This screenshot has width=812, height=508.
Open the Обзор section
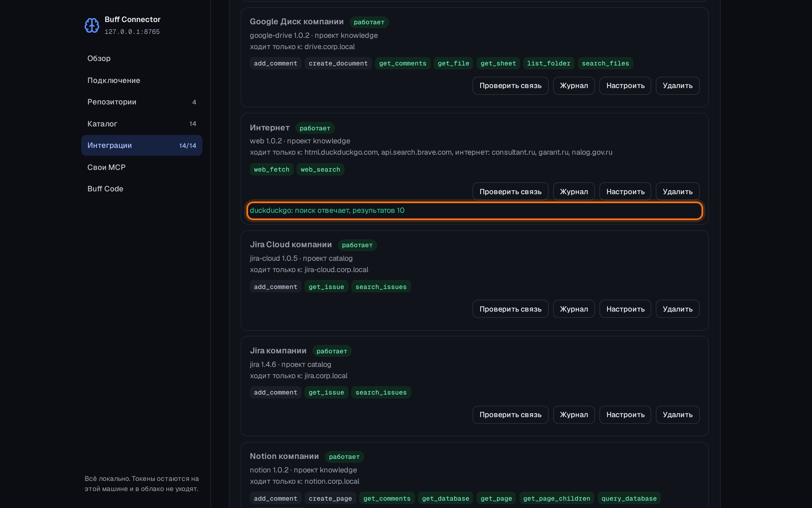(142, 58)
